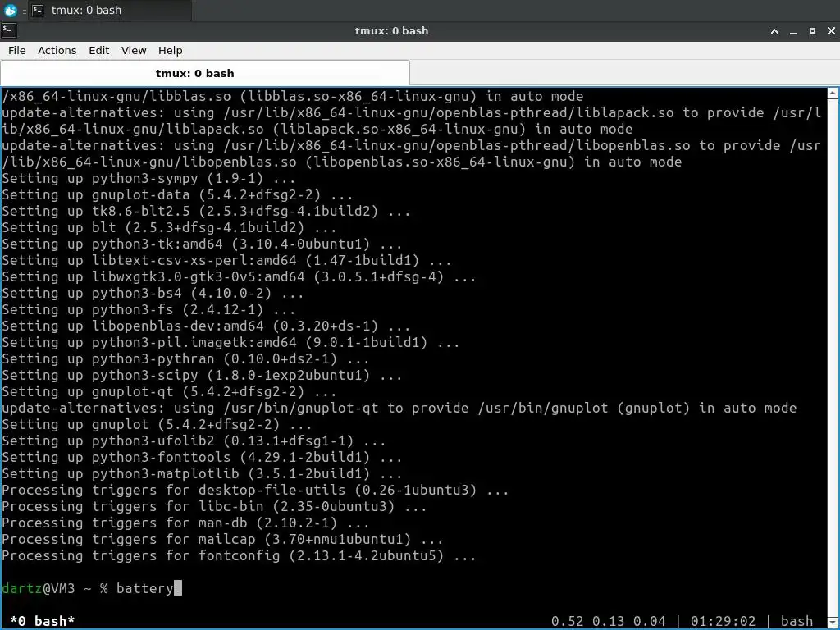Click the 'Processing triggers for man-db' line

click(x=185, y=523)
